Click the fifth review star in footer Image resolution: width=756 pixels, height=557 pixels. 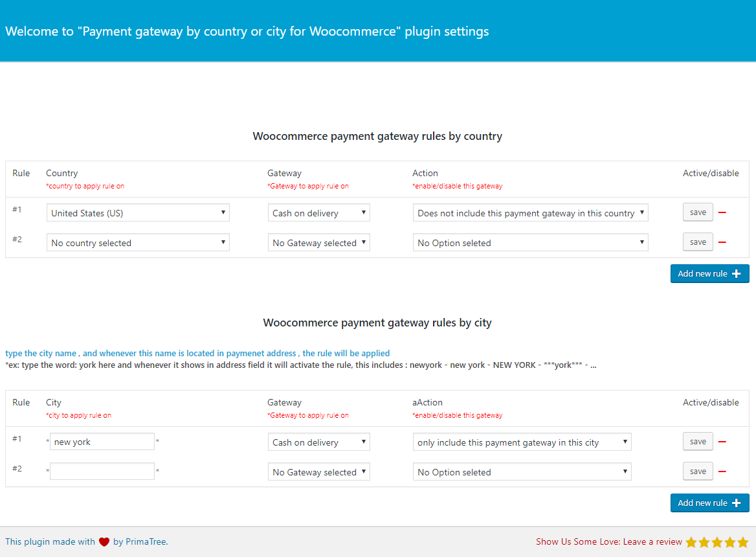click(x=742, y=542)
